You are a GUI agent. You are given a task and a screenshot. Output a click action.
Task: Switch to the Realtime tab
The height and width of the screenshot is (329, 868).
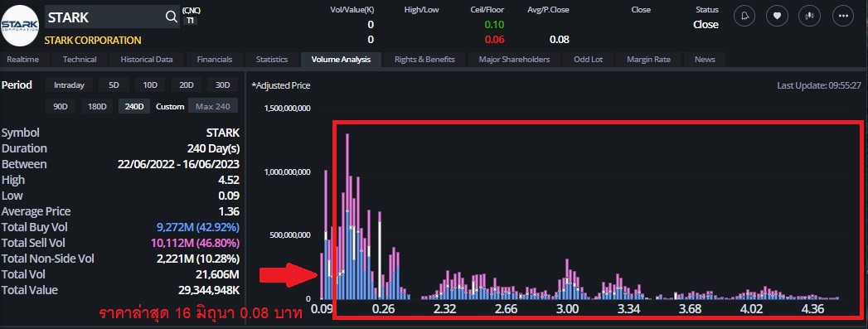point(22,59)
